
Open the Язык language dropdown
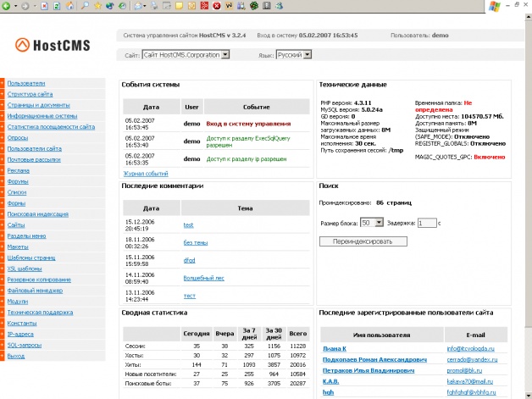click(294, 54)
